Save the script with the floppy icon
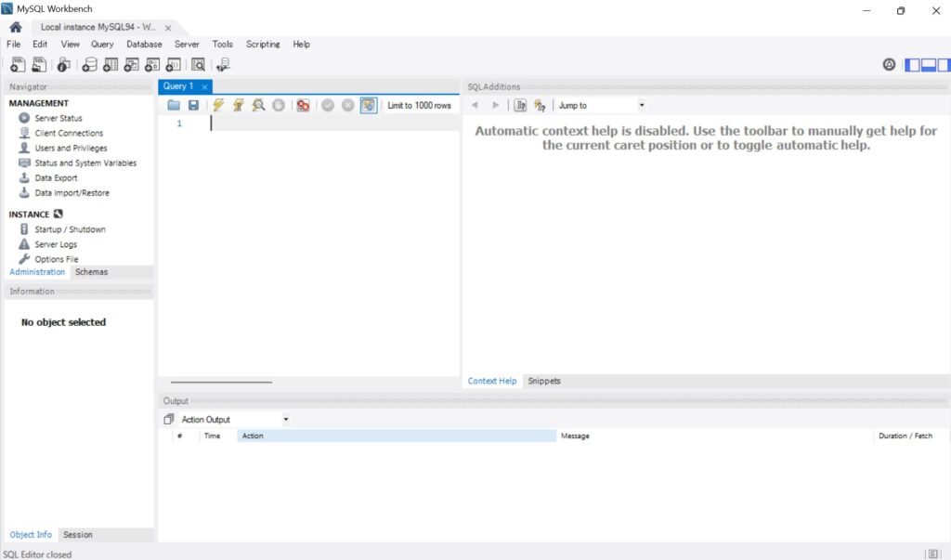The height and width of the screenshot is (560, 951). click(x=193, y=105)
